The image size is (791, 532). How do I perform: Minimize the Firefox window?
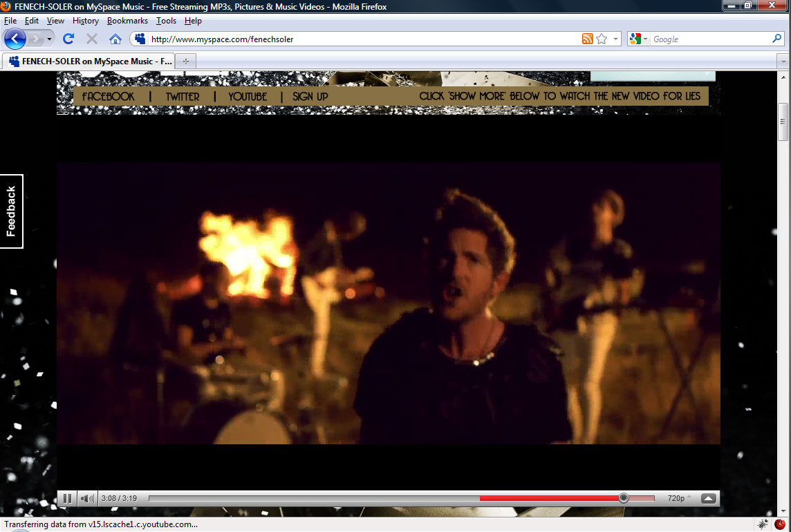(x=730, y=6)
